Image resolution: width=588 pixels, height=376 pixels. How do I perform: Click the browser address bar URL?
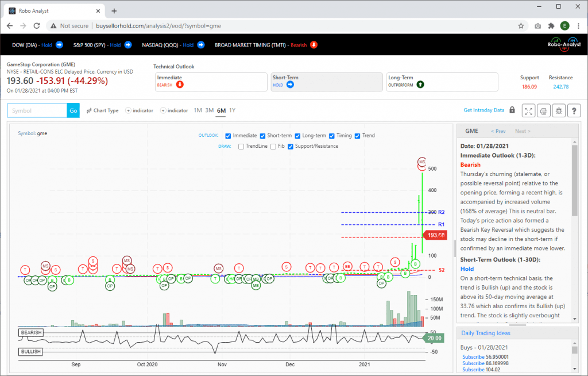coord(158,26)
